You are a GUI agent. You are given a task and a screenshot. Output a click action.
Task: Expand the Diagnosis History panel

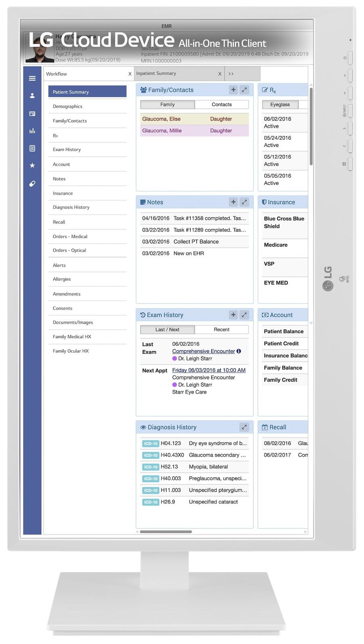(244, 427)
